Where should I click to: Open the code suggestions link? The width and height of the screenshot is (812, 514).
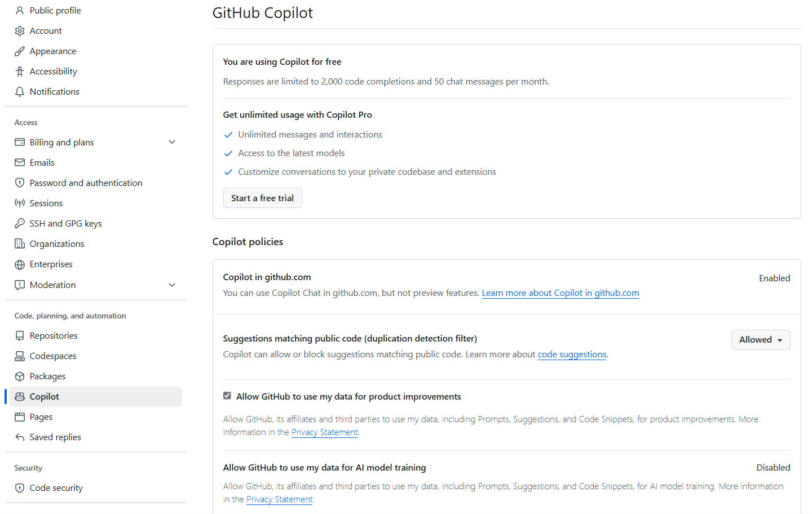[x=572, y=354]
